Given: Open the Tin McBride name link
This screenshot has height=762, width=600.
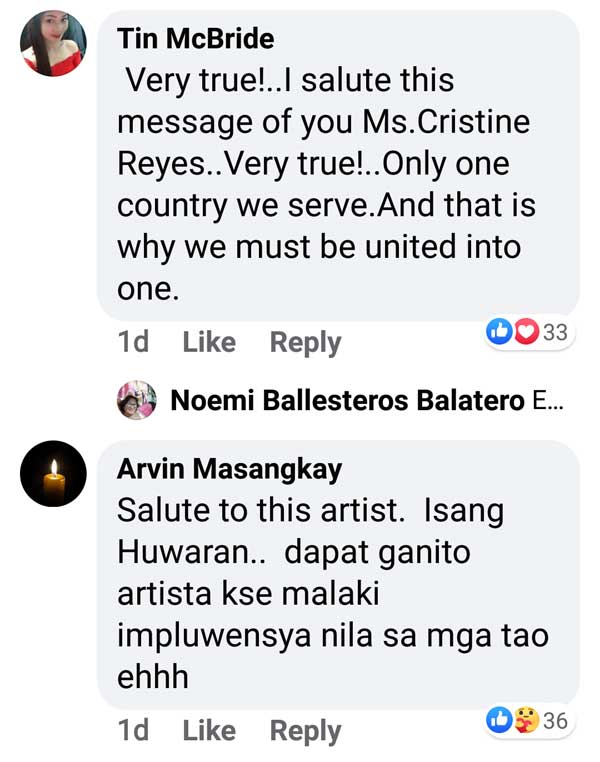Looking at the screenshot, I should pyautogui.click(x=196, y=38).
